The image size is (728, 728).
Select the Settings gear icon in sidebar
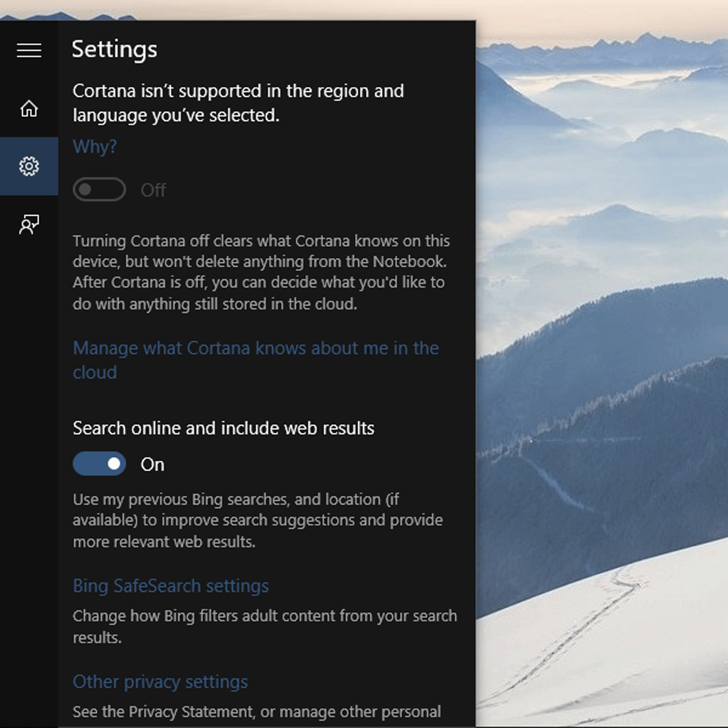coord(29,166)
